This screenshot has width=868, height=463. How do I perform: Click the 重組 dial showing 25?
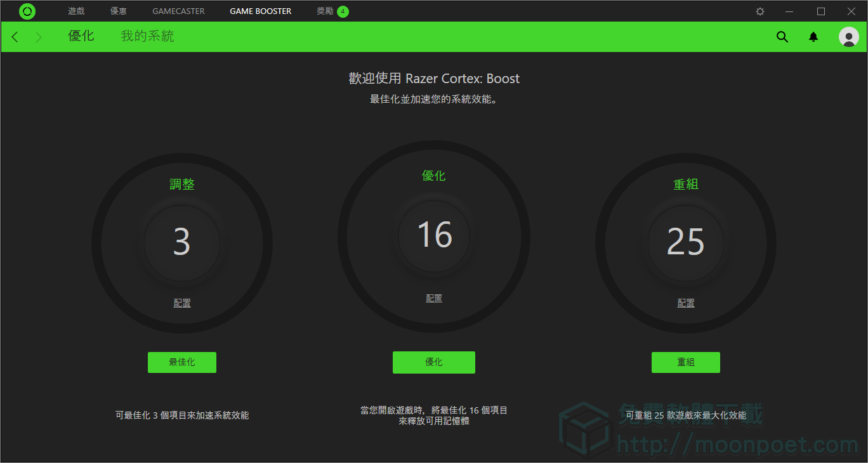pyautogui.click(x=685, y=242)
